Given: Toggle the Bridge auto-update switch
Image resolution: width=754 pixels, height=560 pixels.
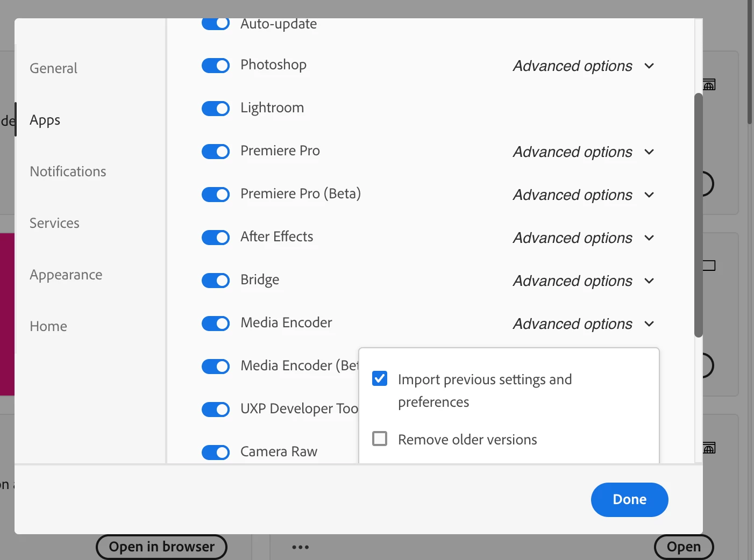Looking at the screenshot, I should tap(216, 281).
